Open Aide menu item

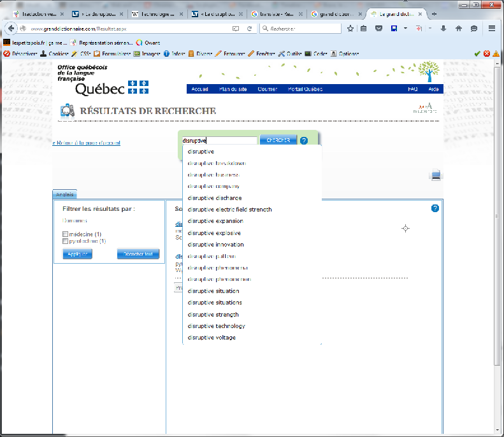click(434, 89)
